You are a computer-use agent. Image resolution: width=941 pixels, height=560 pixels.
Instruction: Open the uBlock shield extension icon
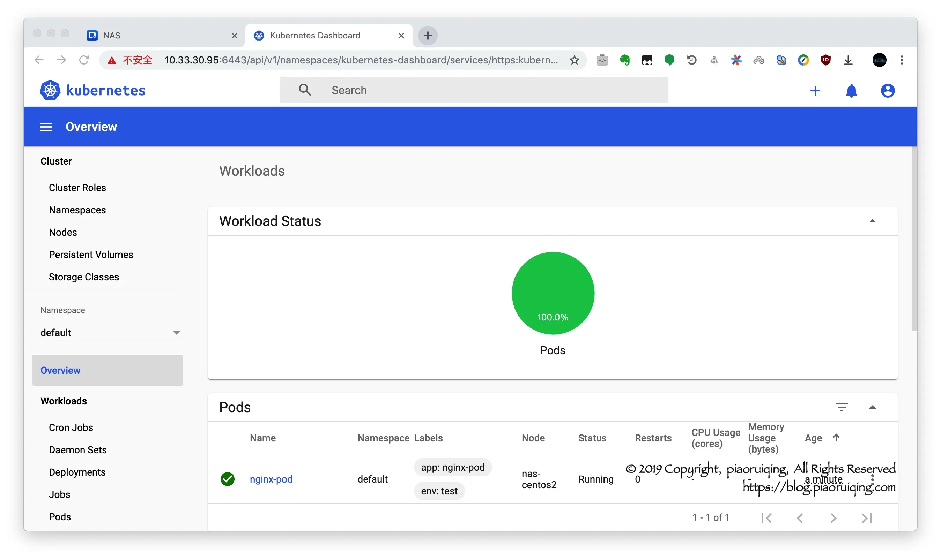(826, 60)
